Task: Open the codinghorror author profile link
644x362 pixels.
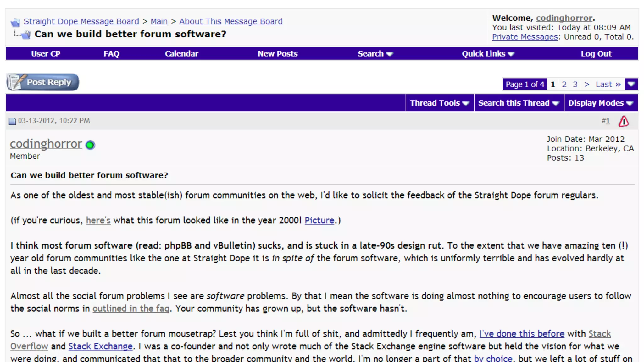Action: click(x=46, y=144)
